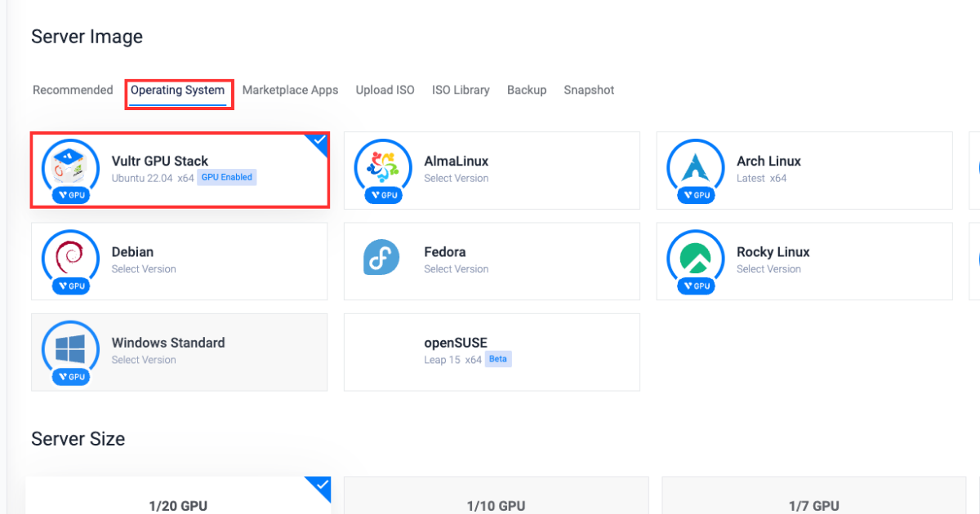Switch to the Recommended images view
980x514 pixels.
pos(73,90)
